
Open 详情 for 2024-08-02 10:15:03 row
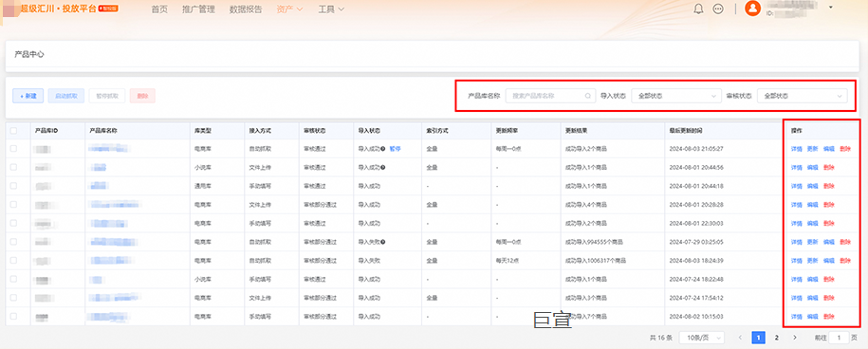(x=797, y=317)
